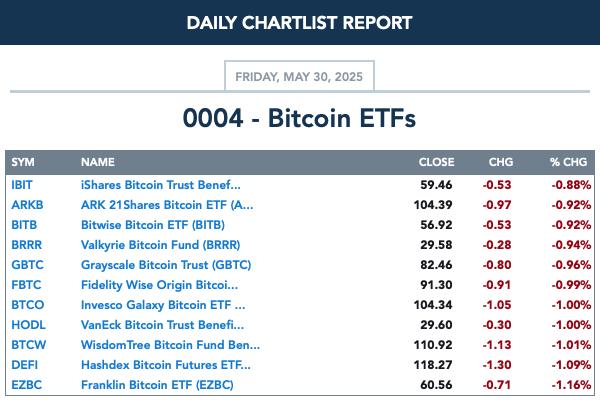Open WisdomTree Bitcoin Fund link
This screenshot has width=600, height=401.
click(x=170, y=344)
